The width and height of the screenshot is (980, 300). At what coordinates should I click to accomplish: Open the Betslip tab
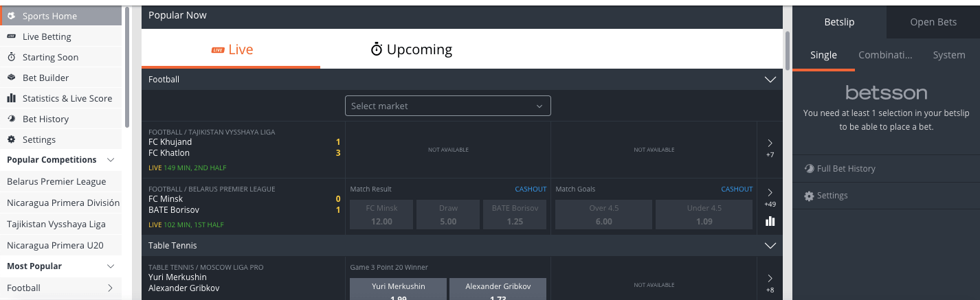pyautogui.click(x=839, y=22)
